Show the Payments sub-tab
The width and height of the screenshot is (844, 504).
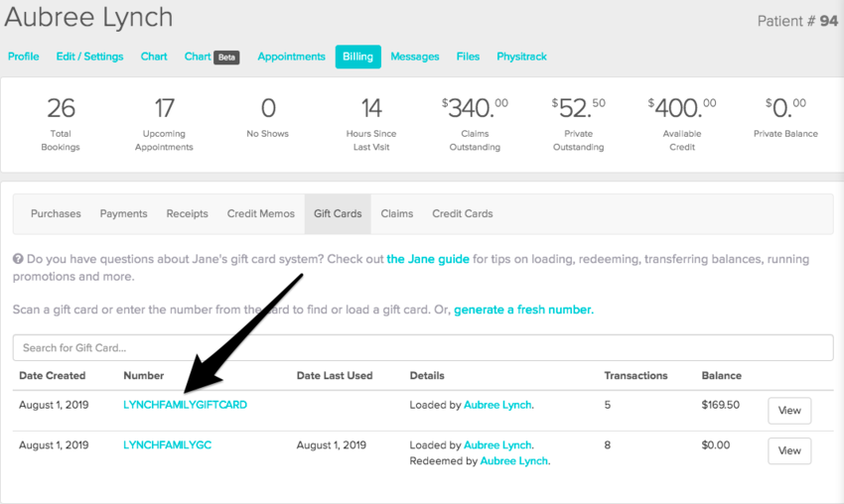pos(123,213)
